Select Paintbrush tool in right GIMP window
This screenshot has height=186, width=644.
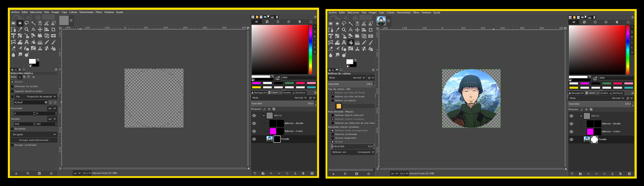(x=371, y=43)
